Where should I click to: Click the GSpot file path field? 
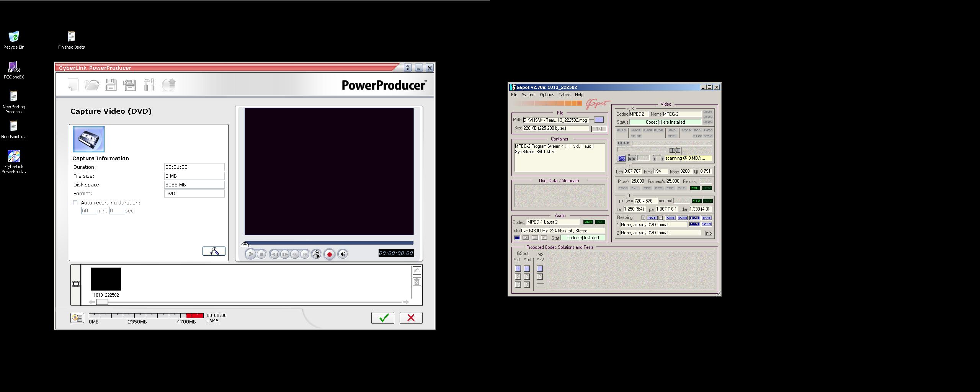(x=556, y=120)
